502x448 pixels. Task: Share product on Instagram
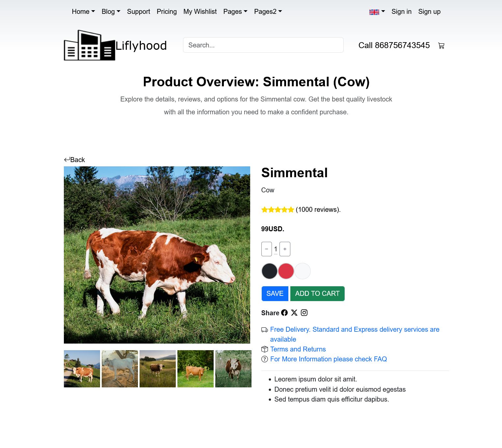(x=304, y=313)
